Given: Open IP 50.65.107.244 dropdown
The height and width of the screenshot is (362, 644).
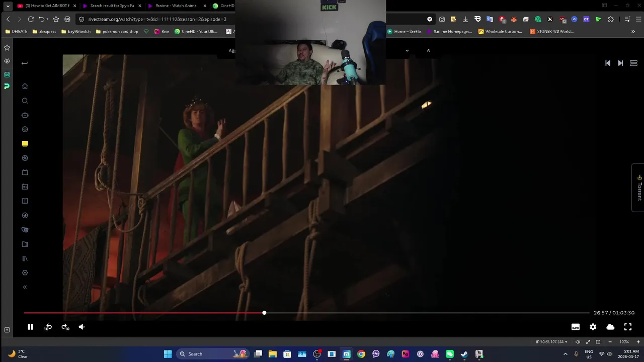Looking at the screenshot, I should (x=552, y=342).
